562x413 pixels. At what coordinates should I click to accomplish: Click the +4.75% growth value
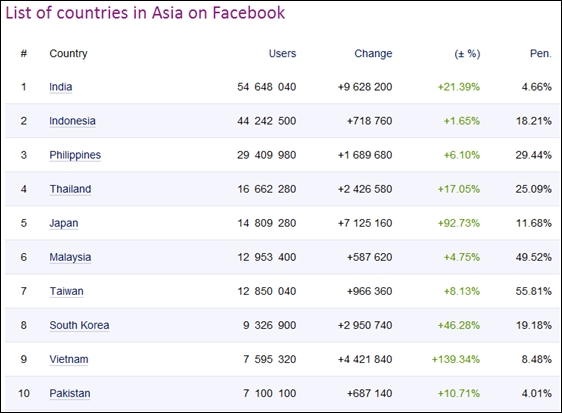tap(462, 257)
